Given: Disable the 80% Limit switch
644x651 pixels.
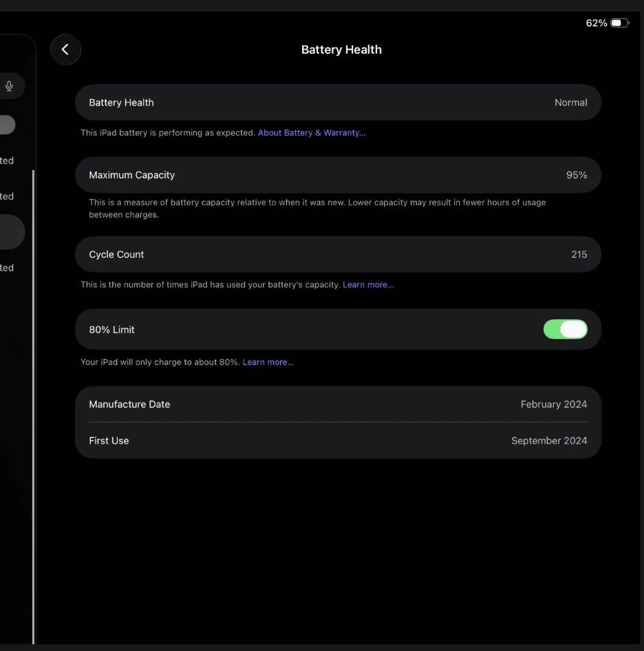Looking at the screenshot, I should click(x=565, y=329).
